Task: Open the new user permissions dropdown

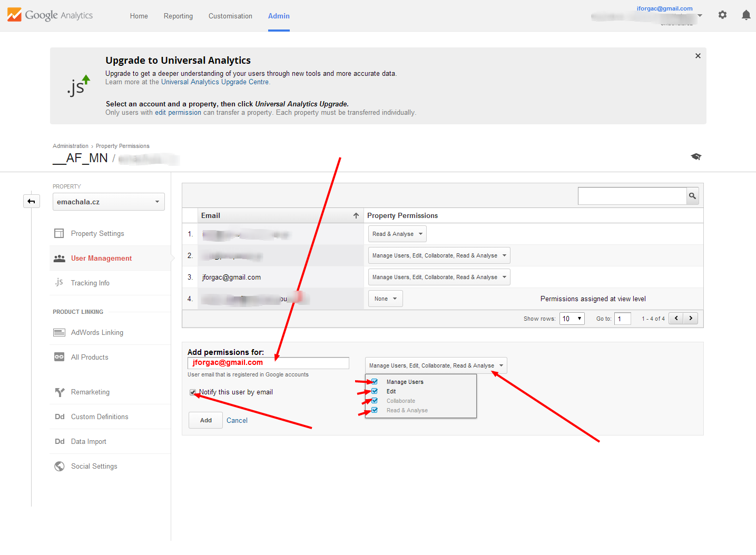Action: tap(436, 365)
